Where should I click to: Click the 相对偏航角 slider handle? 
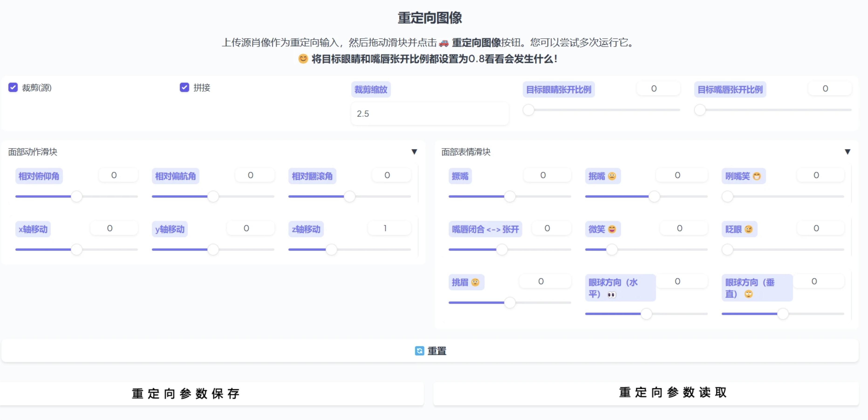(213, 196)
